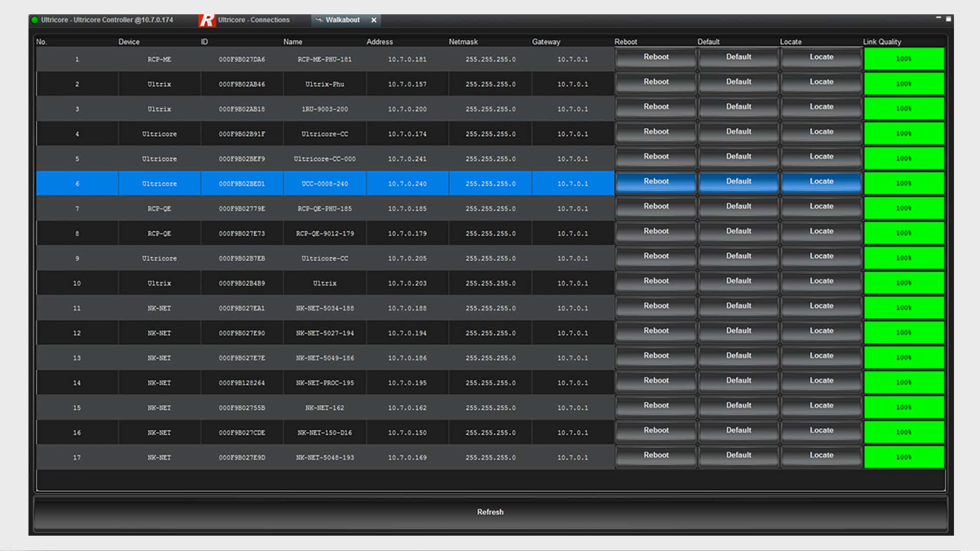Maximize the Ultricore window
This screenshot has height=551, width=980.
[x=948, y=19]
